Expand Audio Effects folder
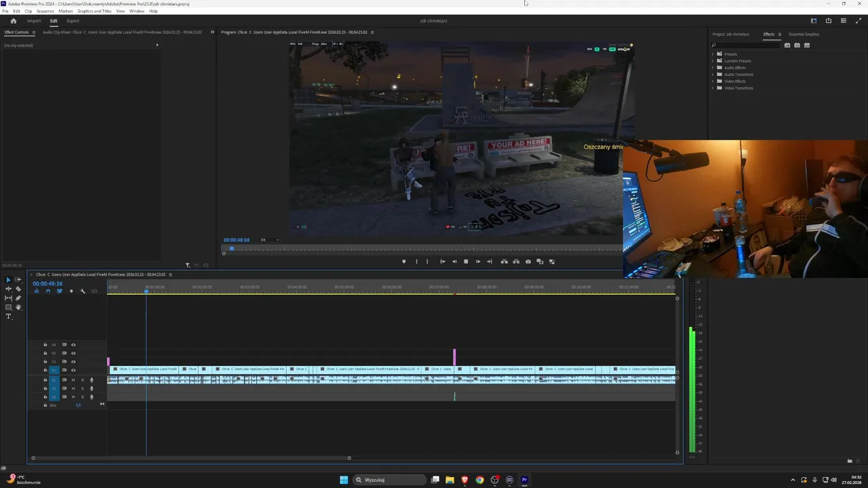Viewport: 868px width, 488px height. pyautogui.click(x=713, y=68)
